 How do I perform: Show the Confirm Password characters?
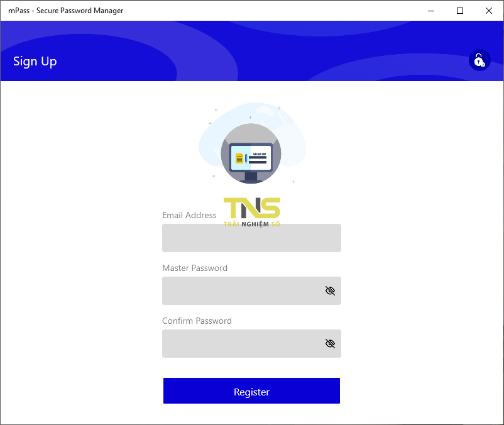[x=330, y=343]
